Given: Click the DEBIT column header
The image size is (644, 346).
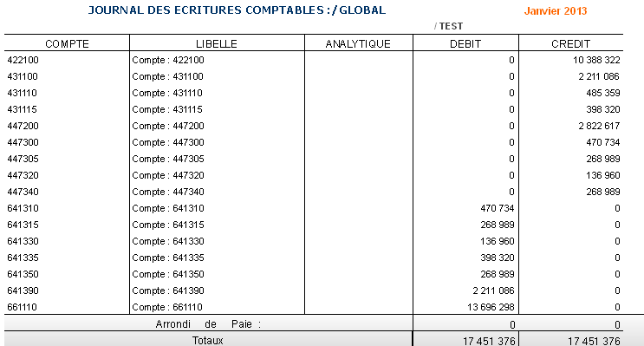Looking at the screenshot, I should 465,44.
